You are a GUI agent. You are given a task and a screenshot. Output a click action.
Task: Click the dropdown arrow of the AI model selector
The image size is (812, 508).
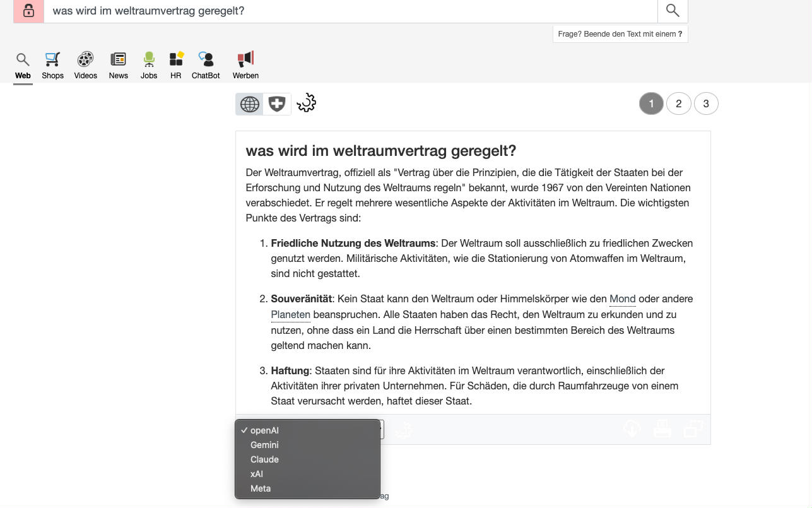point(381,430)
